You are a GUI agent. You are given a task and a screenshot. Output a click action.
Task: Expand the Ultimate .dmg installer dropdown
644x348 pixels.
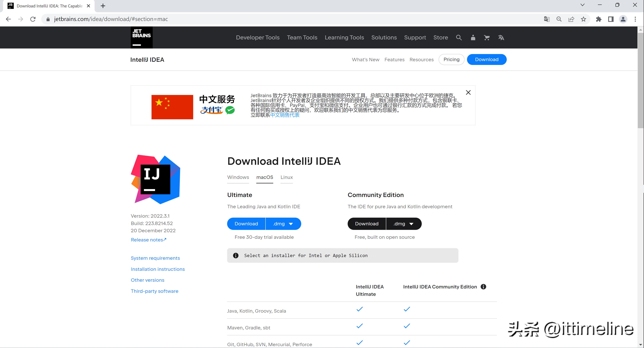pos(283,224)
